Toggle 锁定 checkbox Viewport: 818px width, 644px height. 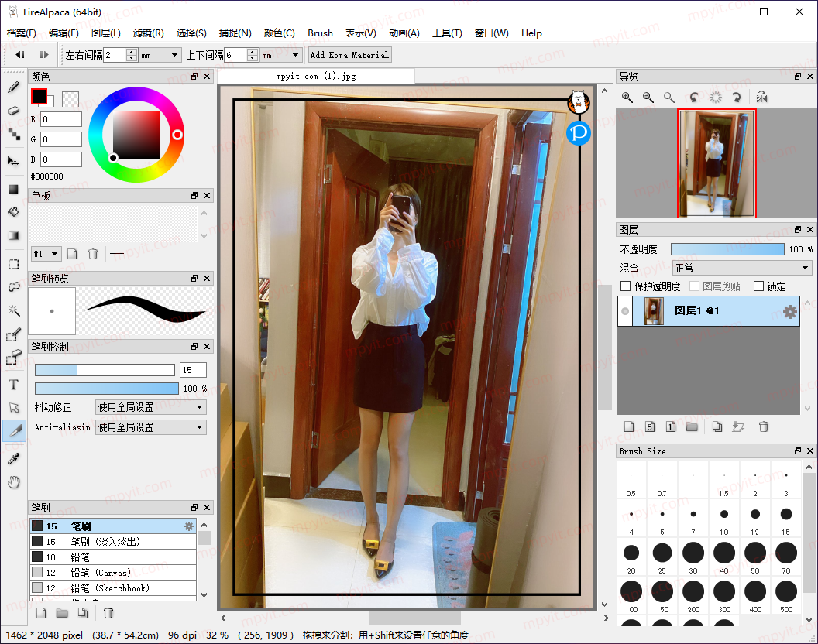pyautogui.click(x=758, y=286)
